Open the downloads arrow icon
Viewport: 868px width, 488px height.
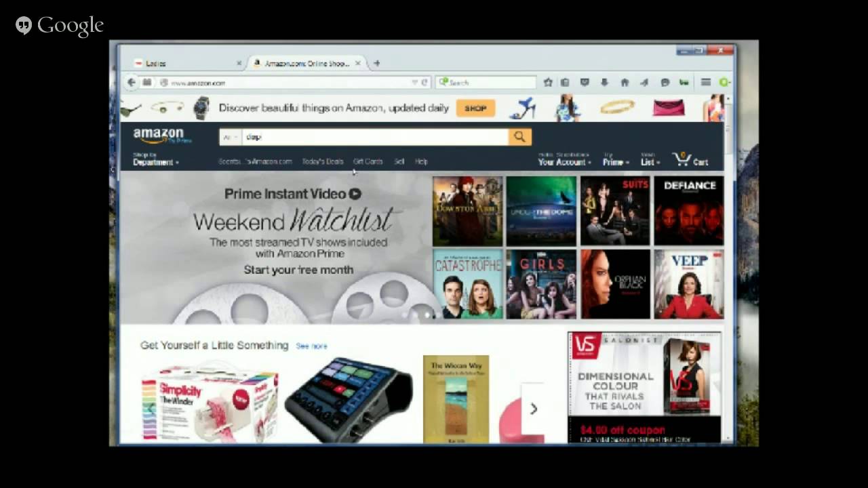tap(604, 82)
